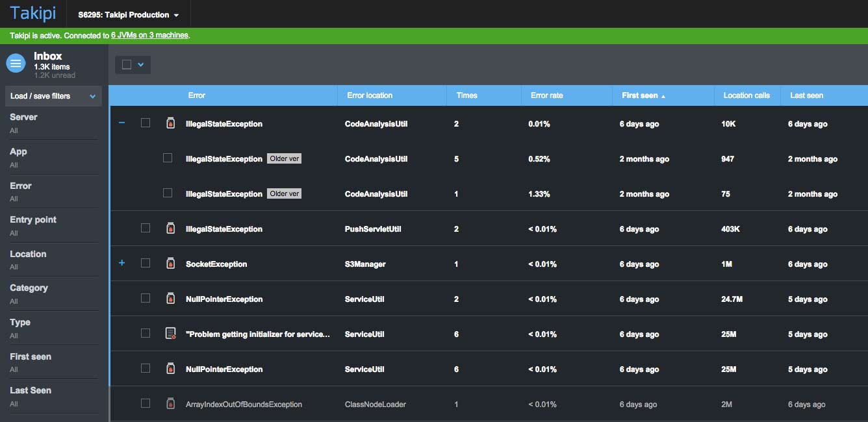Expand the SocketException group with plus
The width and height of the screenshot is (868, 422).
click(121, 263)
